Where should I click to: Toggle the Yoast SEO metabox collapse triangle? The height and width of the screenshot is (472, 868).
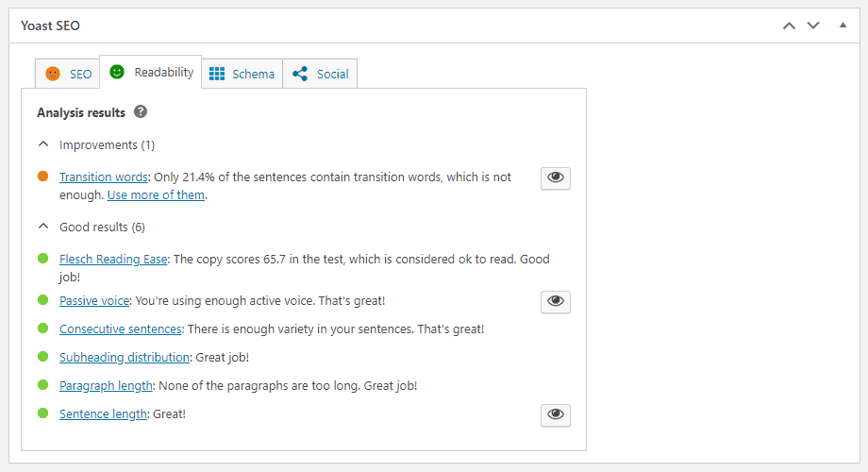click(843, 25)
